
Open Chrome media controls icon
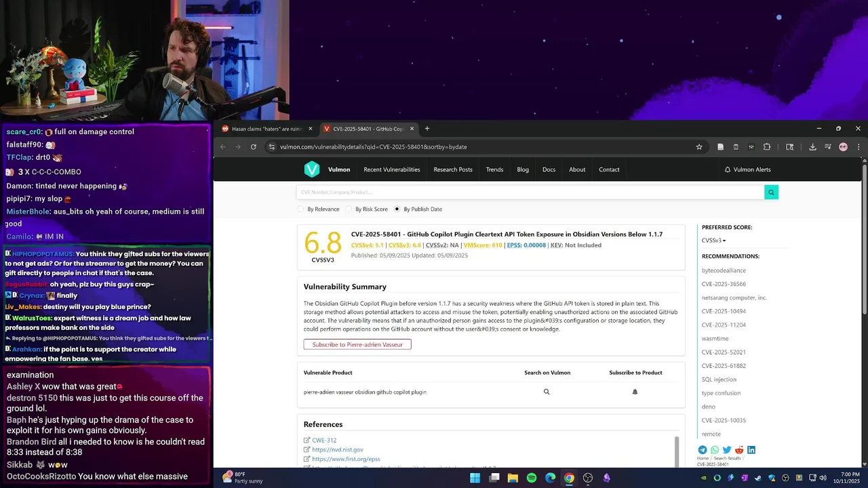828,146
